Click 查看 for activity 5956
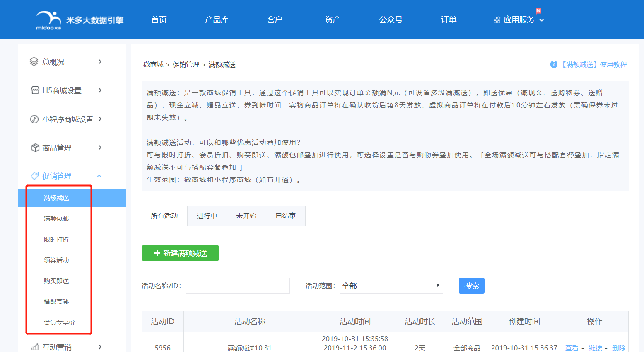Viewport: 644px width, 352px height. pos(572,348)
